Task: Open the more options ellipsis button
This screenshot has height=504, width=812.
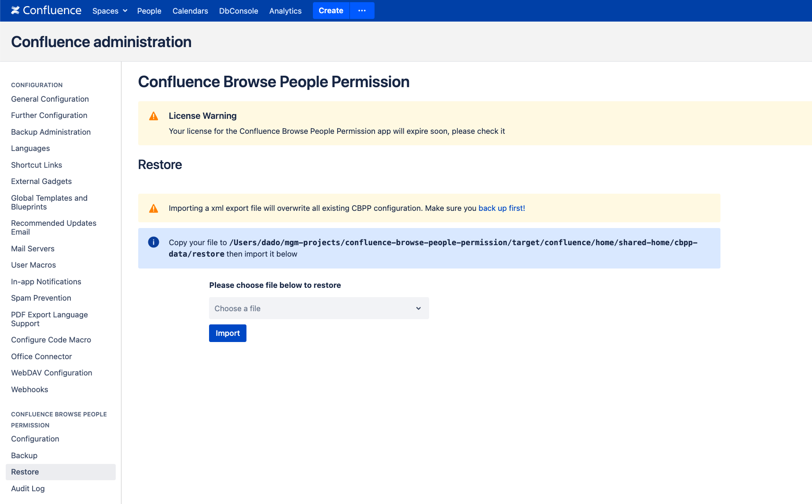Action: 362,11
